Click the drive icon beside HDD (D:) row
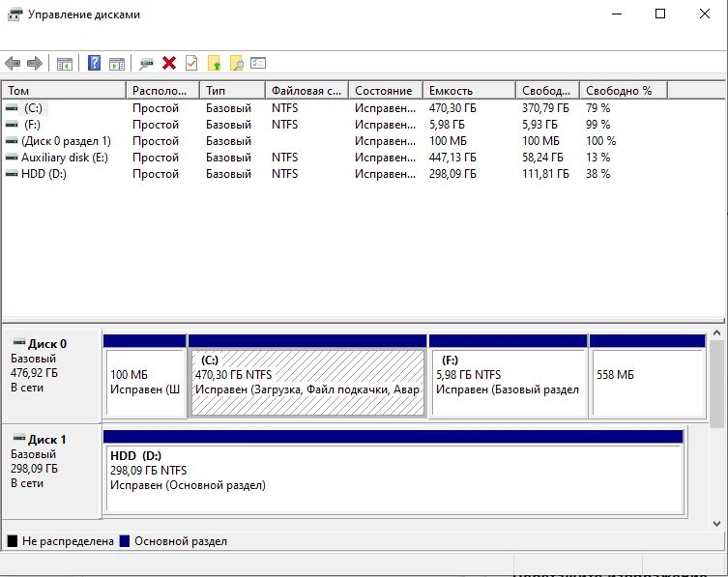728x577 pixels. pyautogui.click(x=12, y=174)
